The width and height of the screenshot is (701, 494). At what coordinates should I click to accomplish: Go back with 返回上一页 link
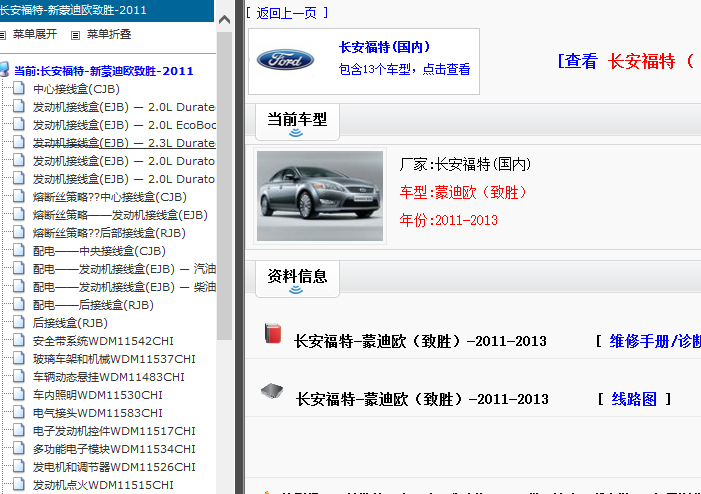[287, 13]
